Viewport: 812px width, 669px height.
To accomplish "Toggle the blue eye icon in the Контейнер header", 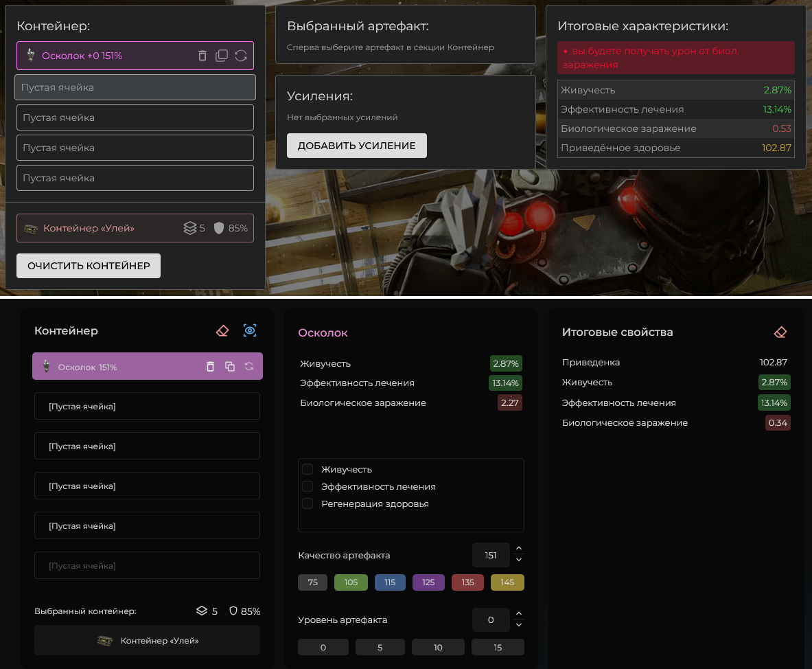I will coord(250,331).
